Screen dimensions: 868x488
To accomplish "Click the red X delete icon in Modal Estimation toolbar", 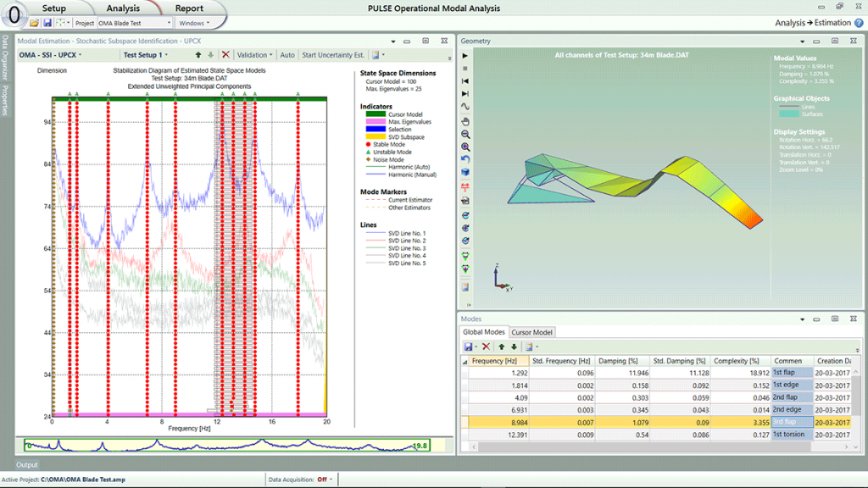I will 225,55.
